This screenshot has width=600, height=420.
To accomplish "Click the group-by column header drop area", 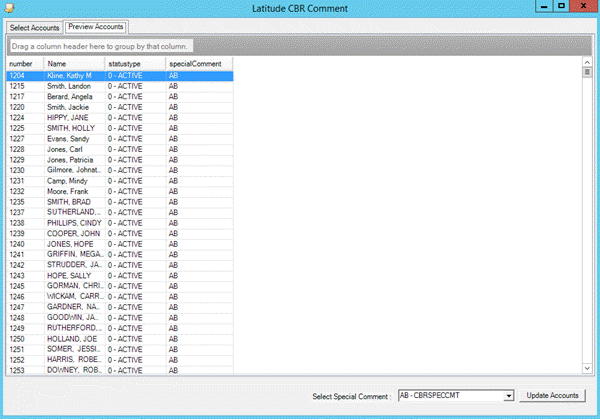I will pyautogui.click(x=100, y=46).
